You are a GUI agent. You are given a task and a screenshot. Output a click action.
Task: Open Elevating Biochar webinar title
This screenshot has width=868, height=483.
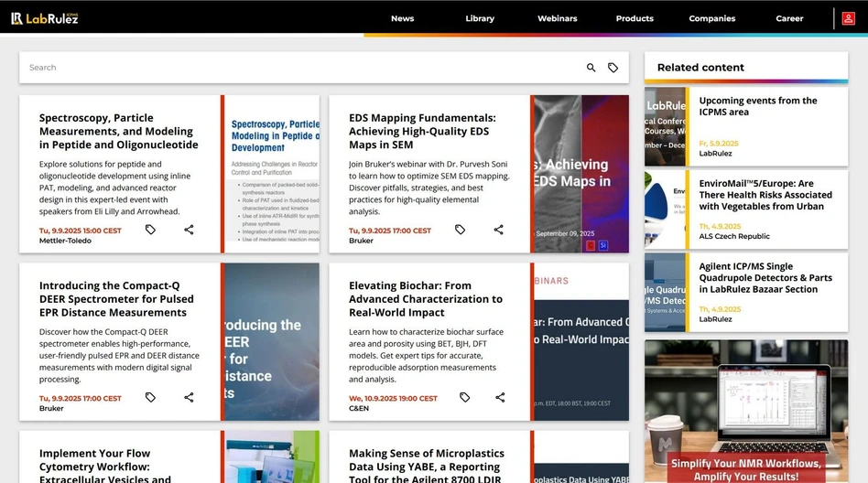click(426, 299)
